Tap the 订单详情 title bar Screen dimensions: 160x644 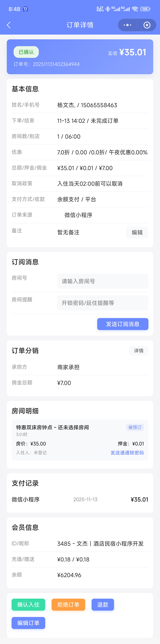80,25
